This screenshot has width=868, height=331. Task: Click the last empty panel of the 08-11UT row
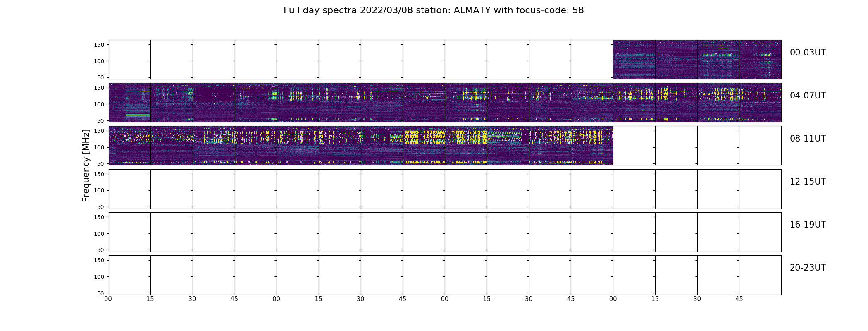(760, 146)
